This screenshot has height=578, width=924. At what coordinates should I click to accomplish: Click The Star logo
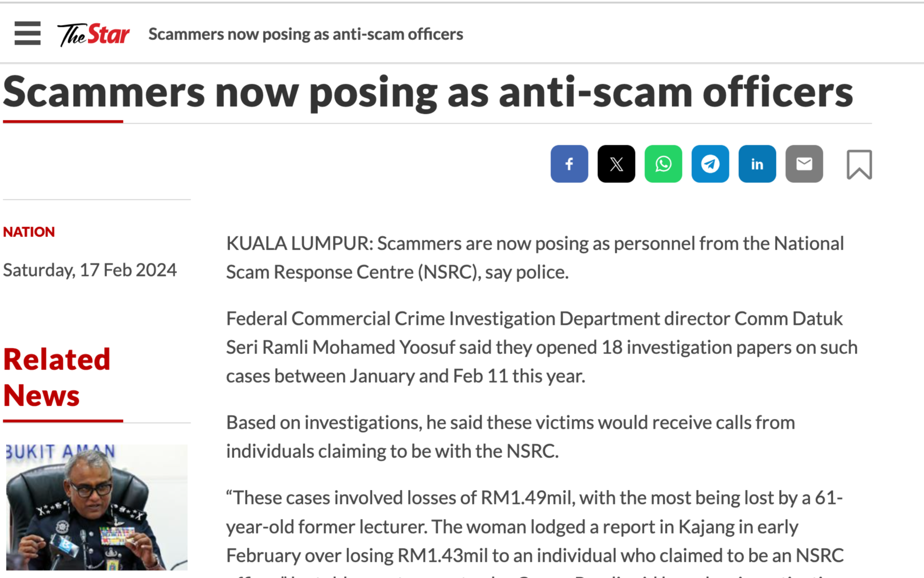tap(93, 34)
